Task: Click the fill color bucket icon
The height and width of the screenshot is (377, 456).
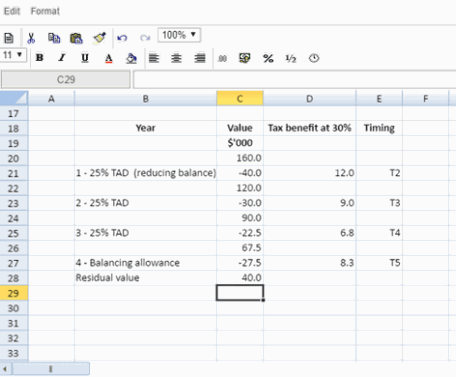Action: (131, 58)
